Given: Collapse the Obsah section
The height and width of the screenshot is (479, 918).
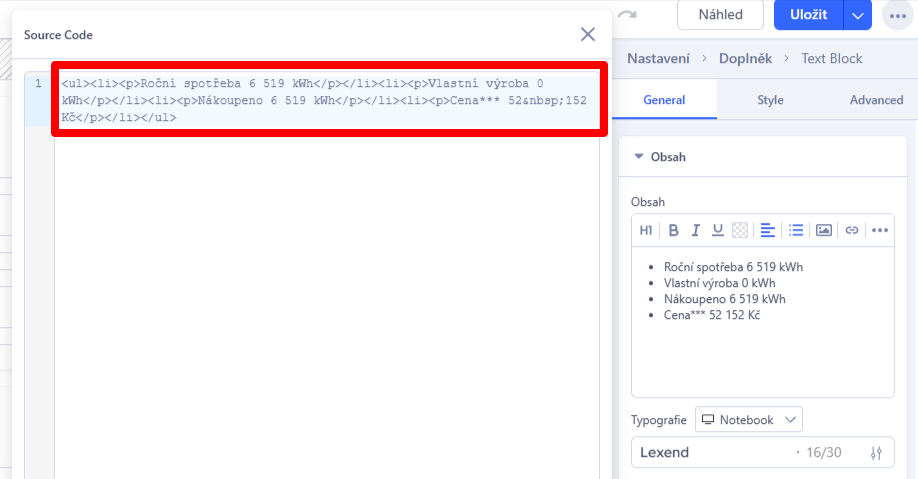Looking at the screenshot, I should (639, 156).
